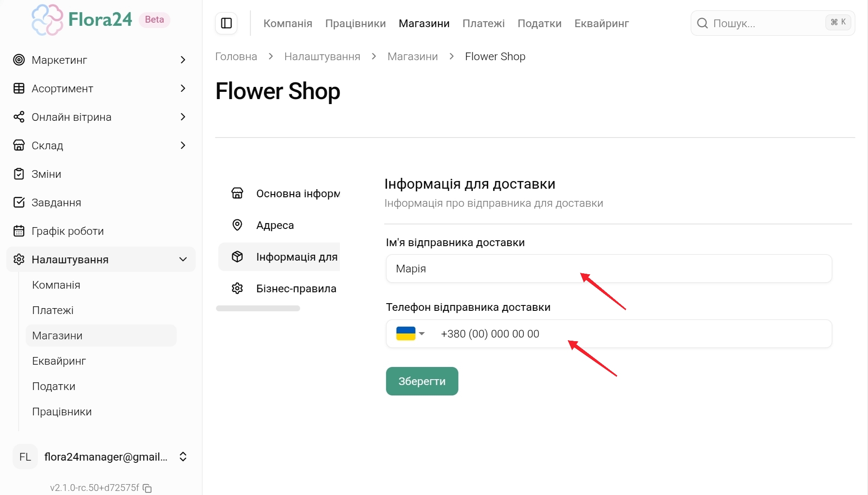Select the Адреса settings section
This screenshot has width=868, height=495.
pyautogui.click(x=275, y=225)
